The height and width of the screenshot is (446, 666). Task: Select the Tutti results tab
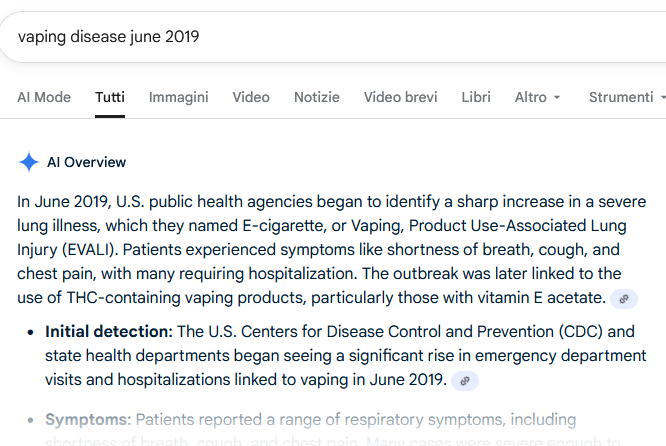110,97
